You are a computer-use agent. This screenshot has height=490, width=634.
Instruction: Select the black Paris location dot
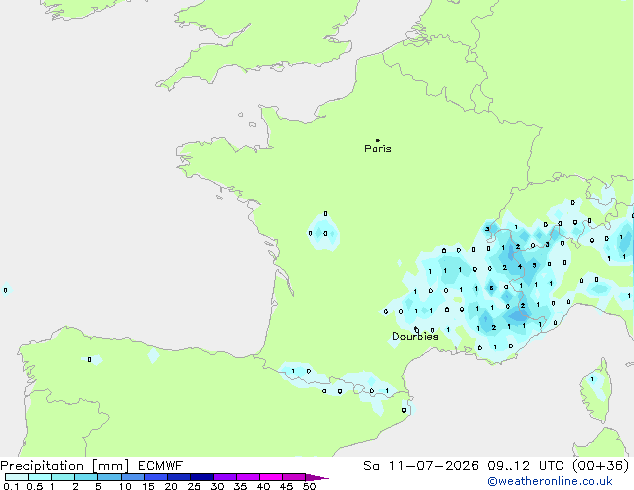point(378,140)
